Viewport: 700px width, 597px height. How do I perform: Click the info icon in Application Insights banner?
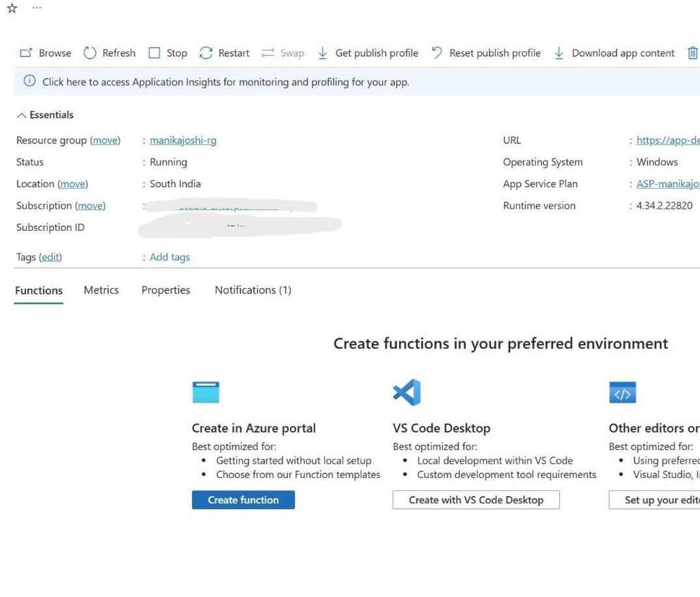[x=29, y=81]
